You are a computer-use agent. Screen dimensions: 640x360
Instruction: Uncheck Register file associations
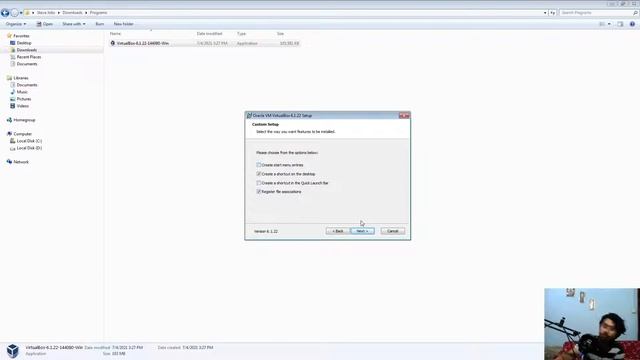pyautogui.click(x=259, y=191)
